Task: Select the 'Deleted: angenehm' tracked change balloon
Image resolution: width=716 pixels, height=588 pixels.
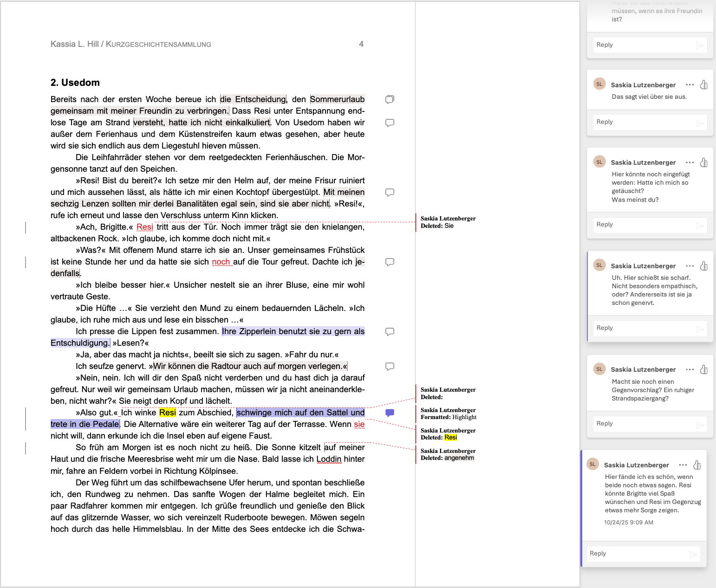Action: tap(447, 454)
